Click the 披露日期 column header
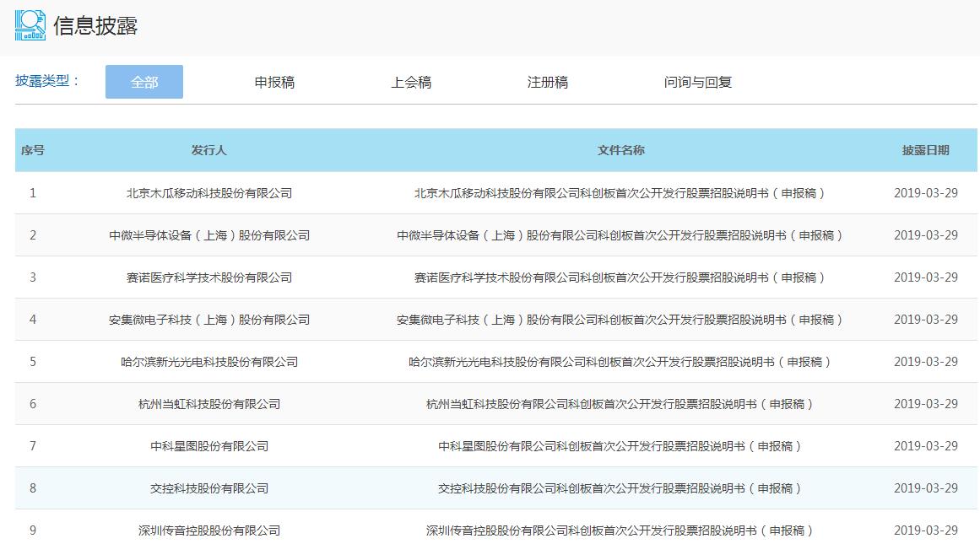The height and width of the screenshot is (544, 980). (x=925, y=150)
